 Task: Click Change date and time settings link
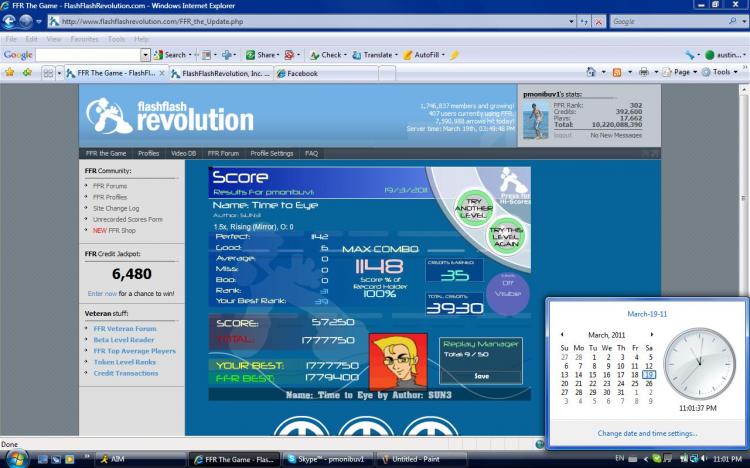coord(647,434)
